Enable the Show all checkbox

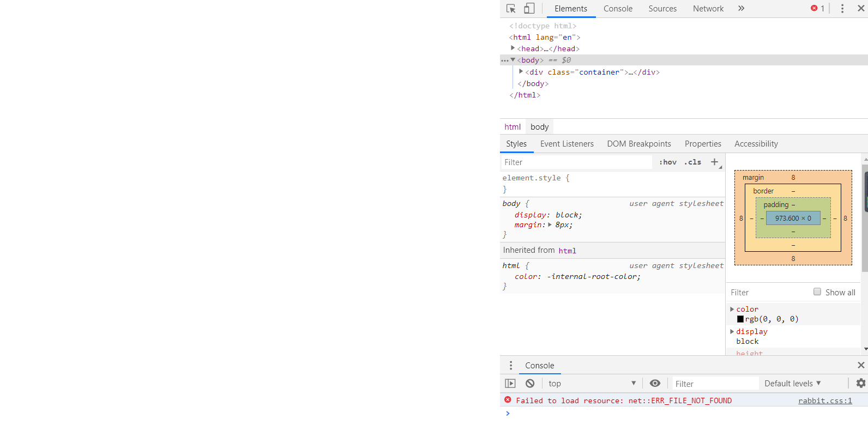817,292
